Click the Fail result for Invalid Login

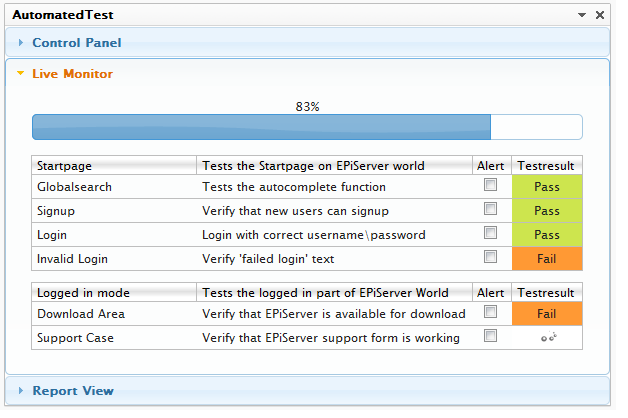pos(546,259)
